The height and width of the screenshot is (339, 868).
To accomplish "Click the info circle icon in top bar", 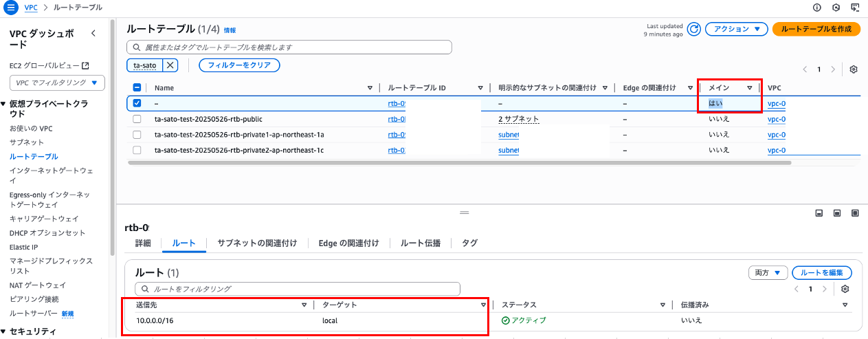I will [817, 8].
